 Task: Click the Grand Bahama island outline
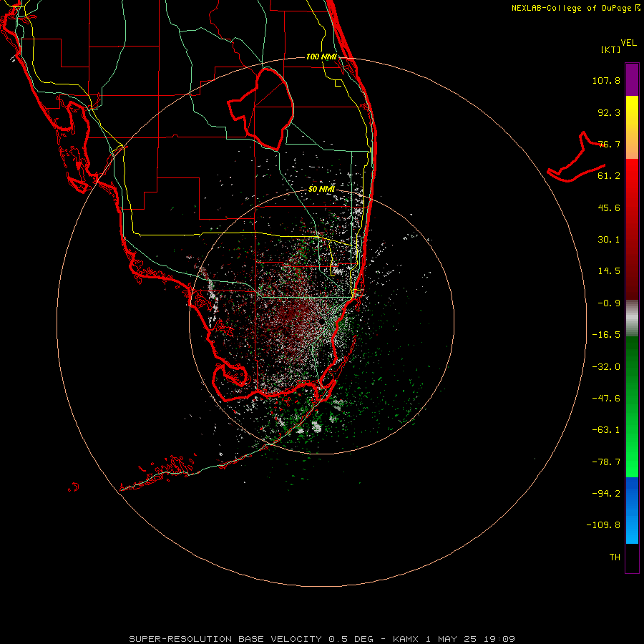pyautogui.click(x=577, y=157)
